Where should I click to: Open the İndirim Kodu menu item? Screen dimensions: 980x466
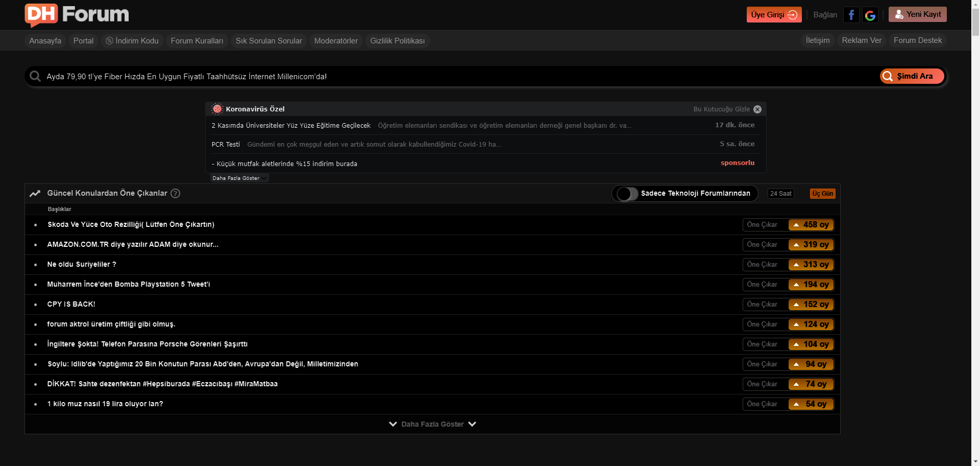pos(132,41)
